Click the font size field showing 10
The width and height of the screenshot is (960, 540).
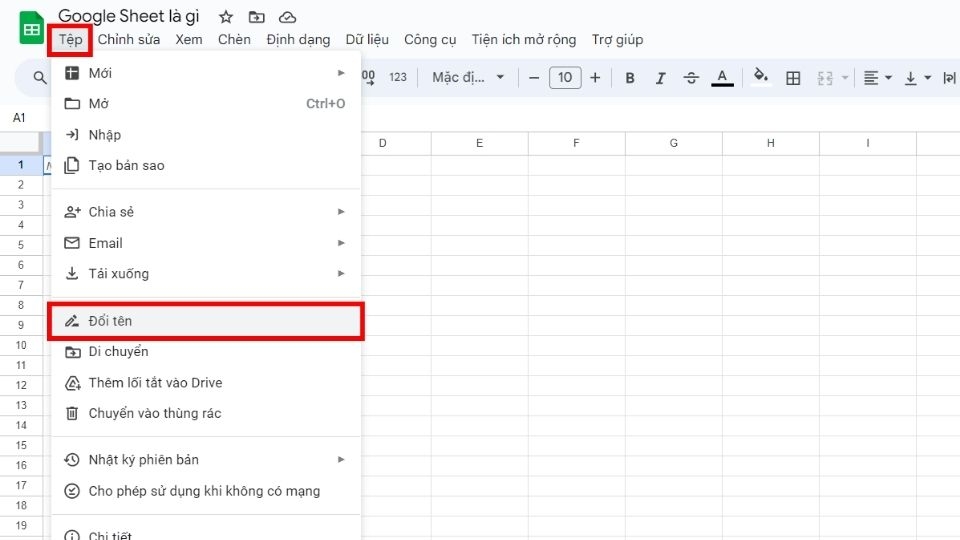(565, 78)
